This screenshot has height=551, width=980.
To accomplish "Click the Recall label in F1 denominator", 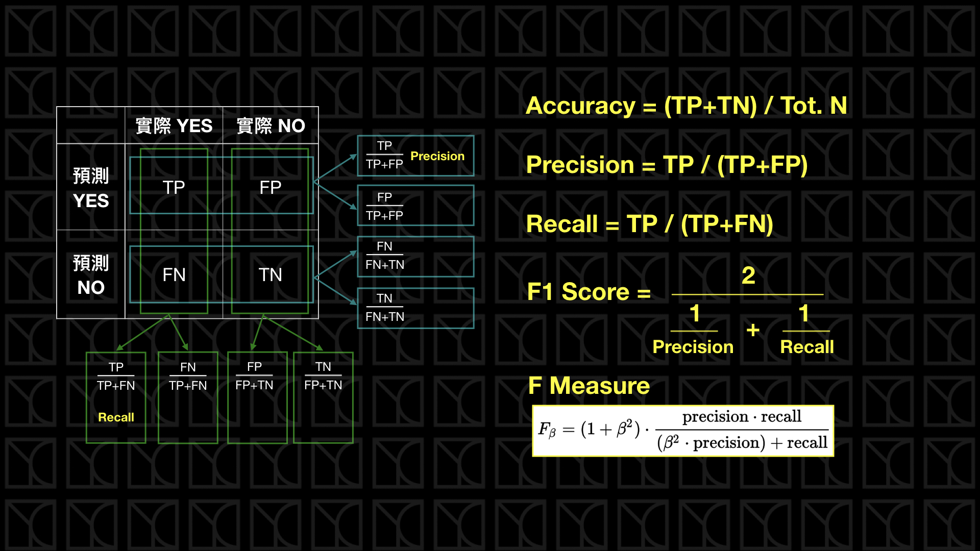I will click(804, 349).
